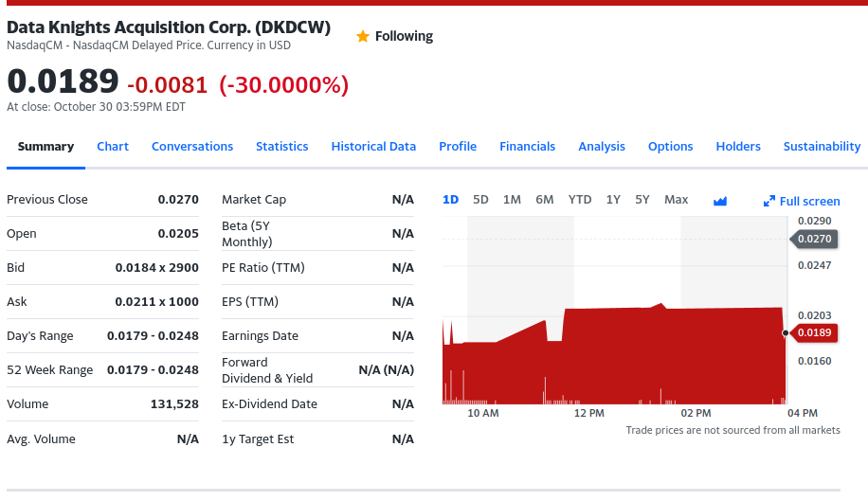Click the 1y Target Est label
Image resolution: width=868 pixels, height=501 pixels.
click(x=258, y=439)
